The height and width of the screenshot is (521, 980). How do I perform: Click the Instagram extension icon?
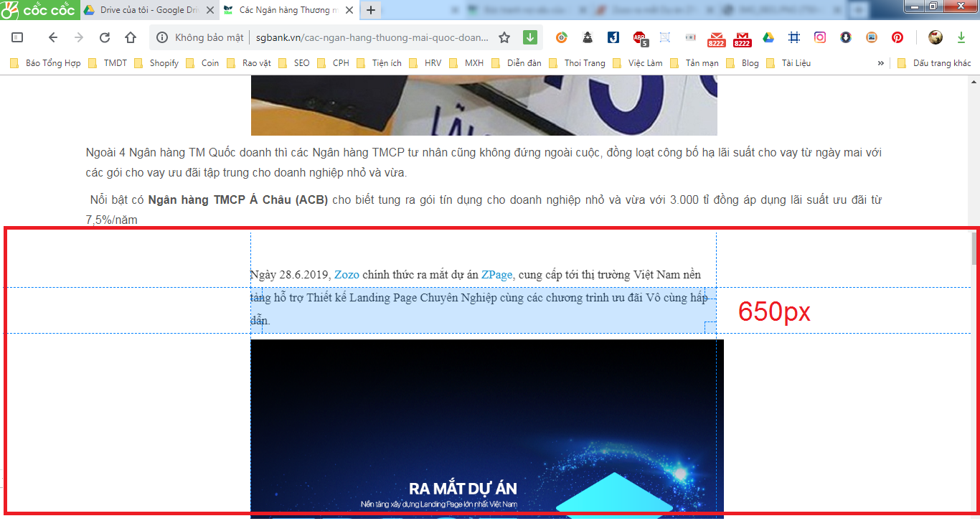point(820,37)
